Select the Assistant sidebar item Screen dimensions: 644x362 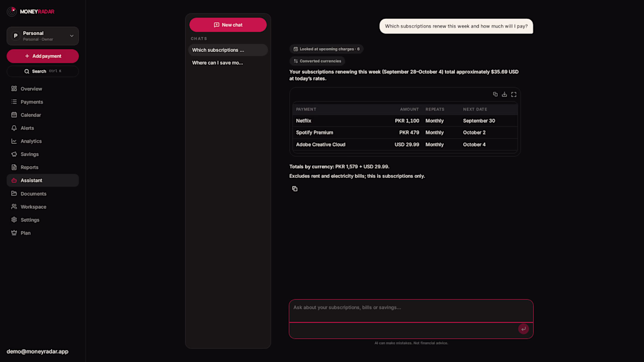pyautogui.click(x=43, y=181)
